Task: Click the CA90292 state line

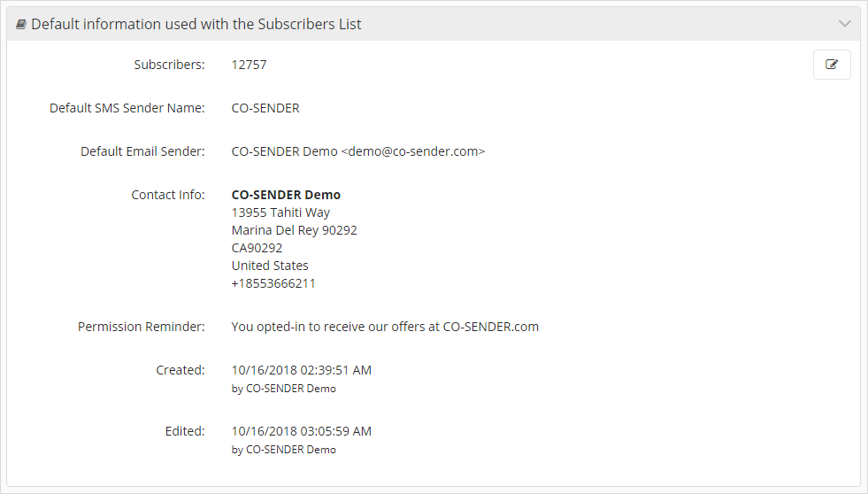Action: tap(257, 248)
